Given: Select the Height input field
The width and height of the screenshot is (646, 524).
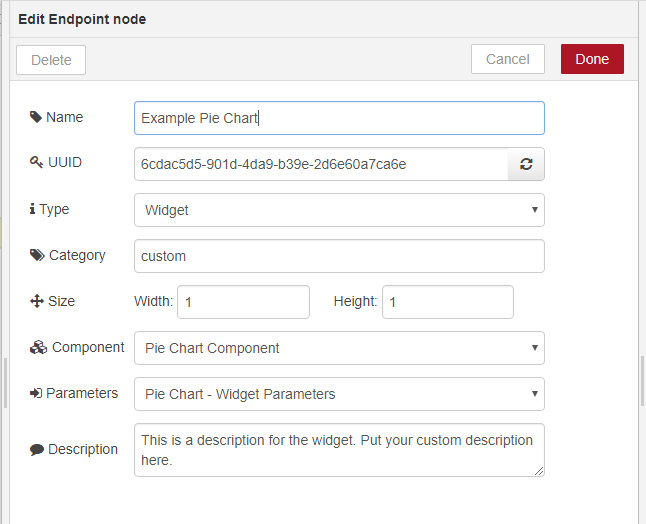Looking at the screenshot, I should pos(448,302).
